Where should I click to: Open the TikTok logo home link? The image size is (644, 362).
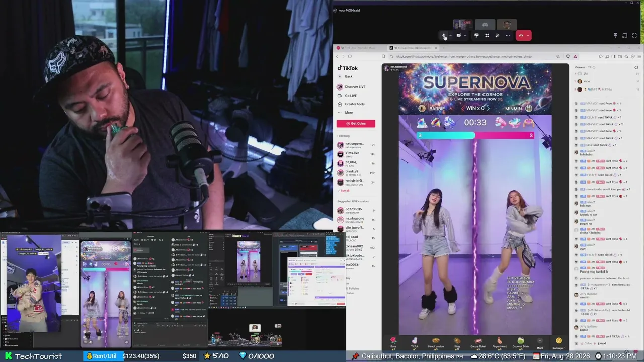[348, 68]
